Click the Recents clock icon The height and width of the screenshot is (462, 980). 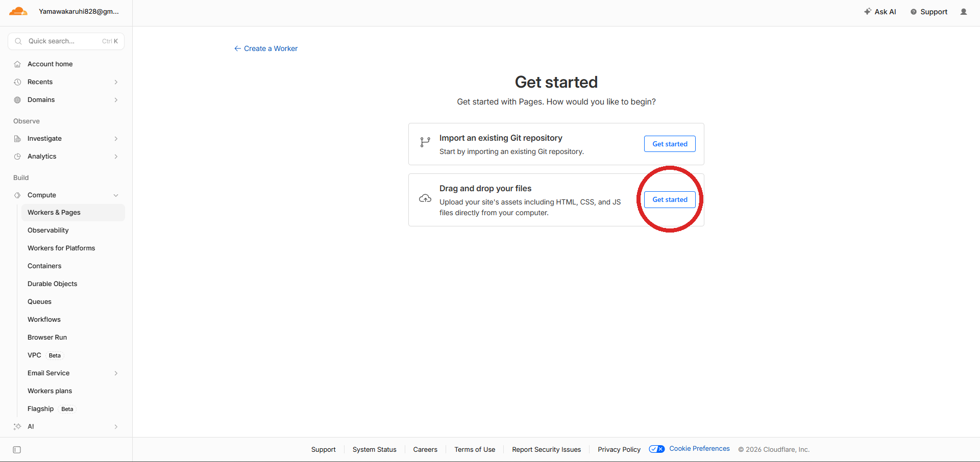coord(17,82)
